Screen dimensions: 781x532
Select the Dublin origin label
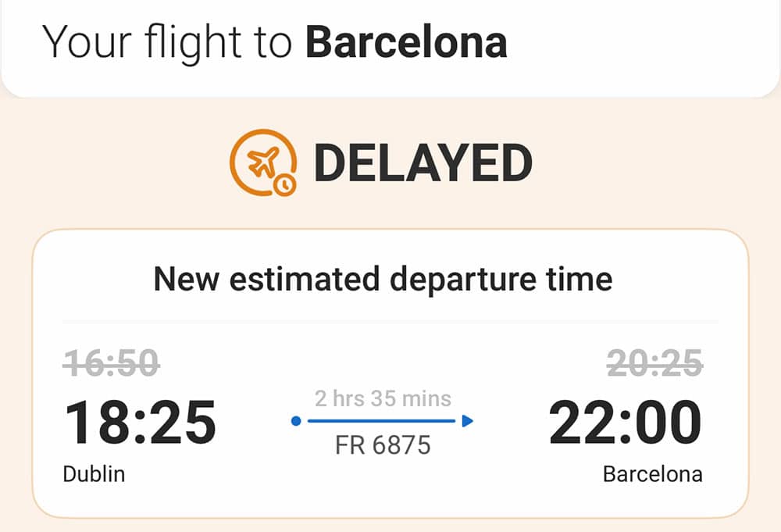pos(94,473)
